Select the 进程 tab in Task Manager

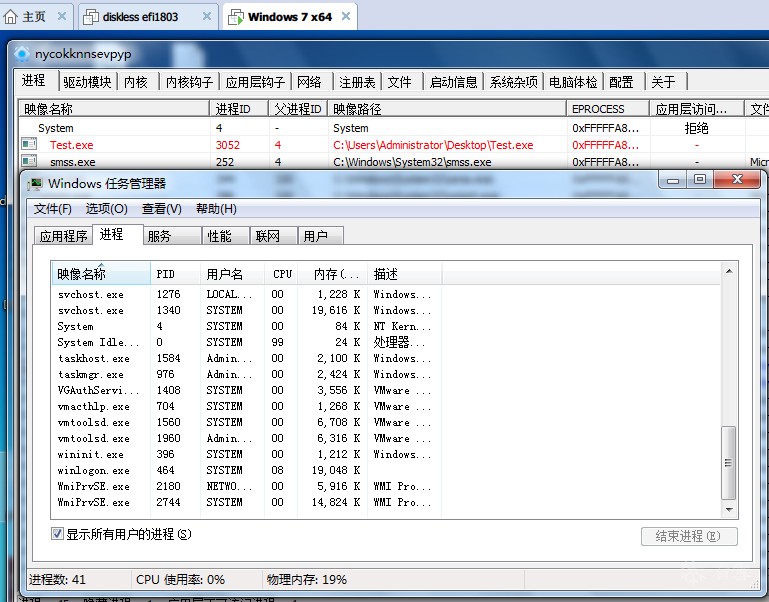click(117, 235)
